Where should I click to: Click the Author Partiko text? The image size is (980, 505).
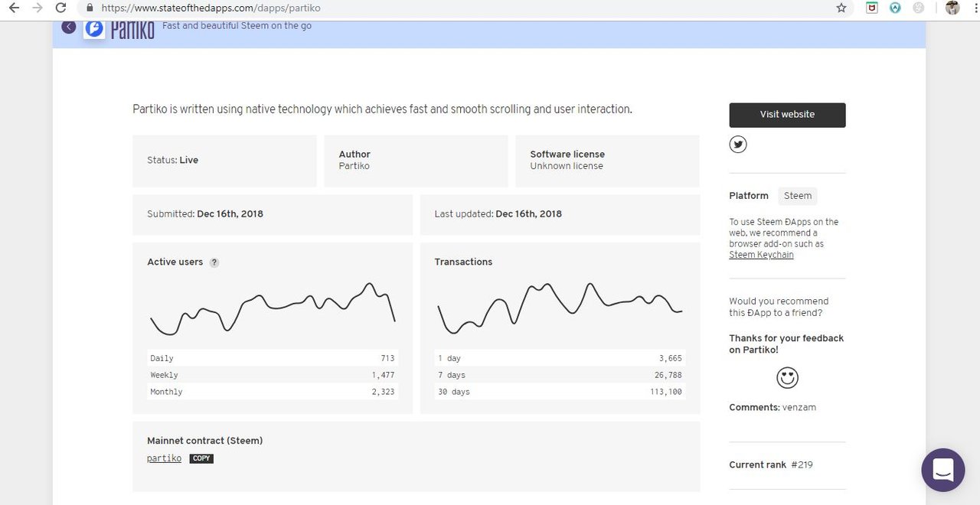pos(354,160)
